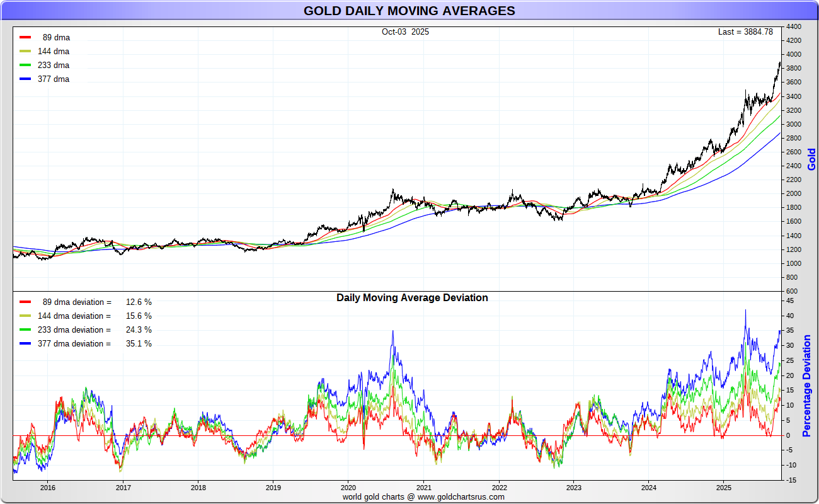Click the 4400 price axis label
819x504 pixels.
pyautogui.click(x=794, y=27)
